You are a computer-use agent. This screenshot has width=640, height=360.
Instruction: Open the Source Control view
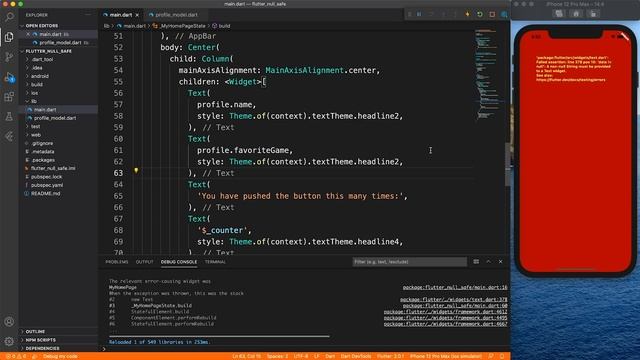point(9,57)
